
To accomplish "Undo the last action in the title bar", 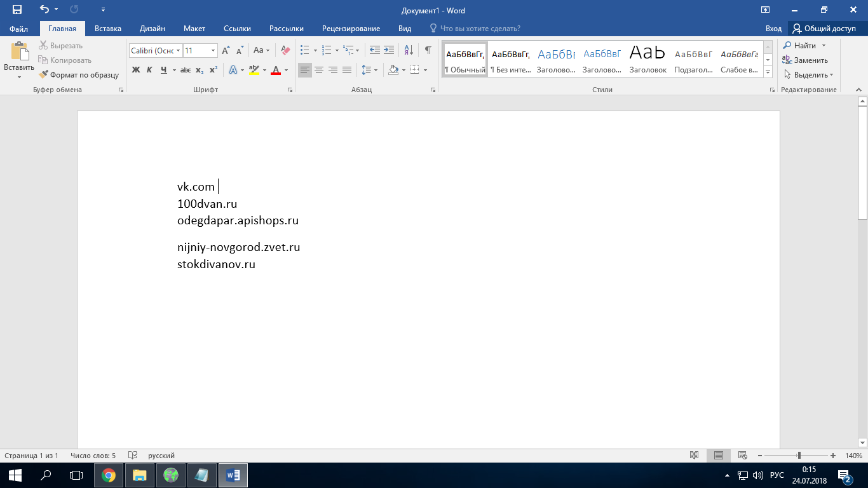I will coord(44,10).
